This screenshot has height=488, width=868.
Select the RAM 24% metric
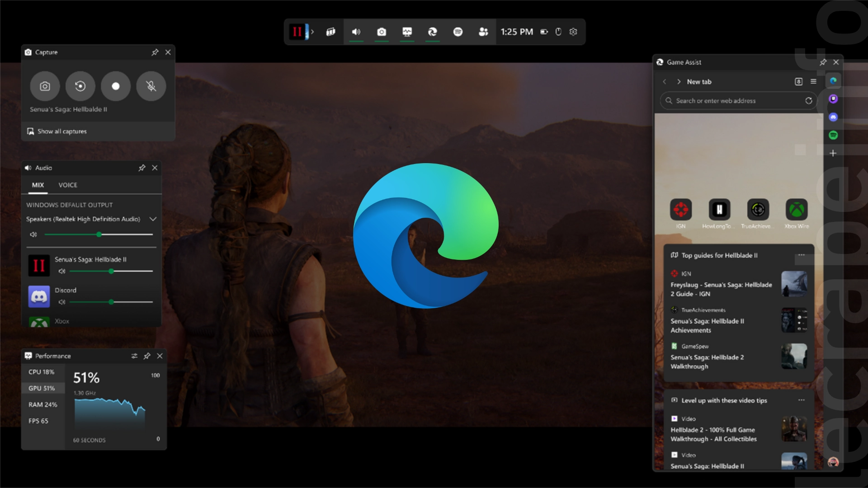[x=43, y=404]
